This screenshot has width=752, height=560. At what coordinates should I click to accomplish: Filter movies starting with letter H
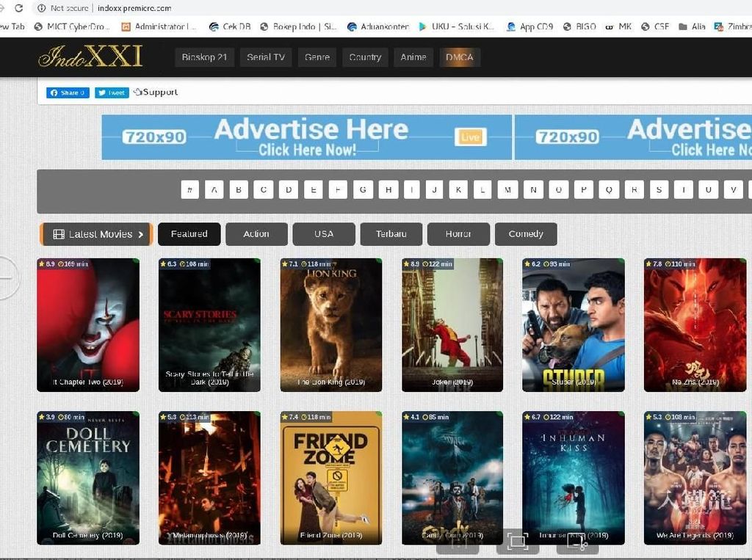(x=388, y=190)
